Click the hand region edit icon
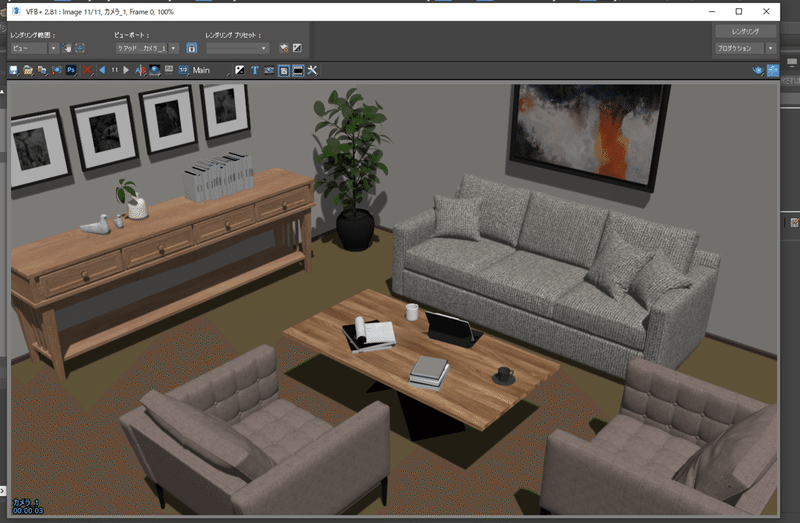Image resolution: width=800 pixels, height=523 pixels. point(66,48)
